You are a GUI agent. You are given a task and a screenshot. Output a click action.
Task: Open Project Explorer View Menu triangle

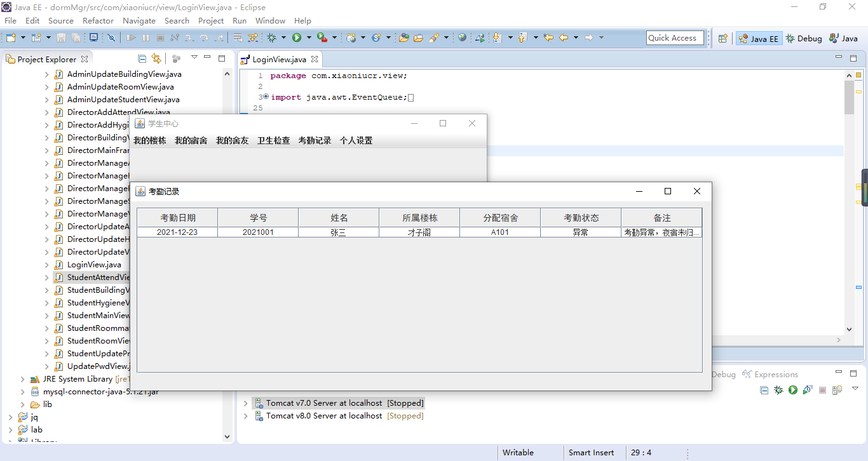click(195, 58)
